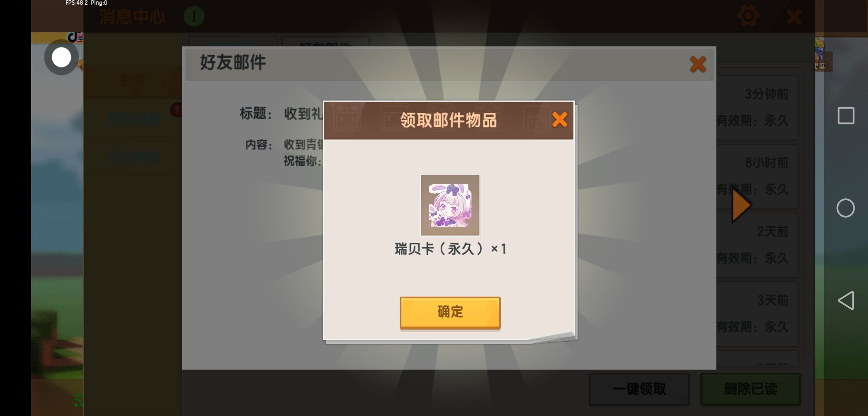Tap the white screen recorder circle
This screenshot has height=416, width=868.
click(62, 57)
